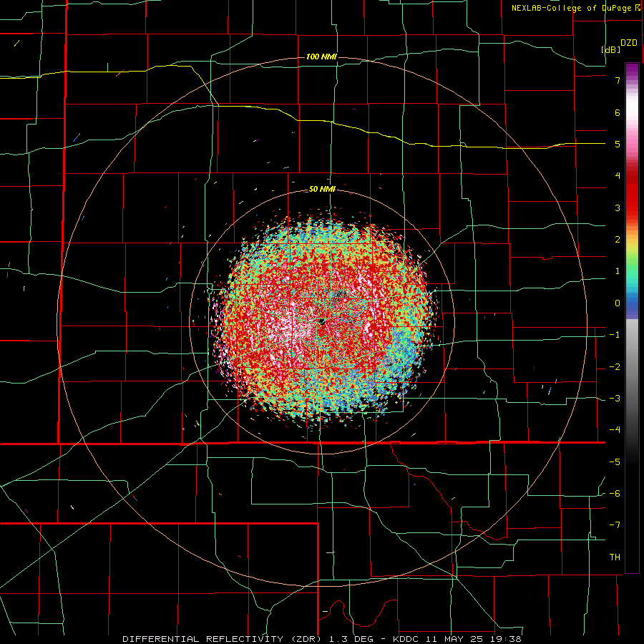Image resolution: width=644 pixels, height=644 pixels.
Task: Click the [dB] units label
Action: pos(611,50)
